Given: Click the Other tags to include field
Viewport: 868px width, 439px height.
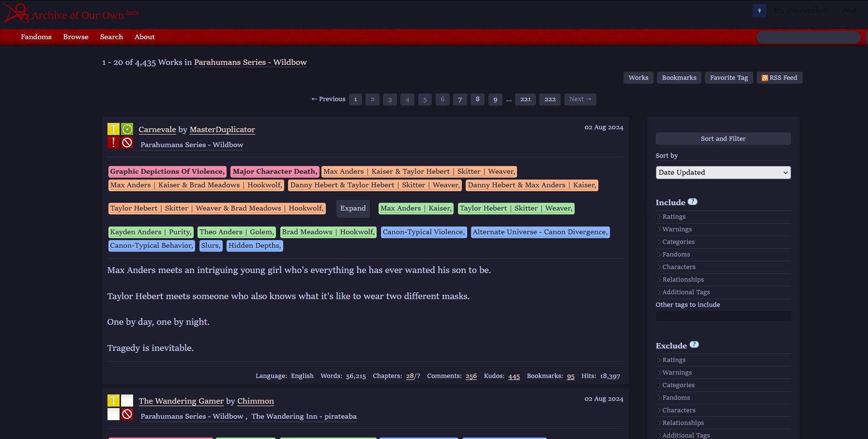Looking at the screenshot, I should (723, 316).
